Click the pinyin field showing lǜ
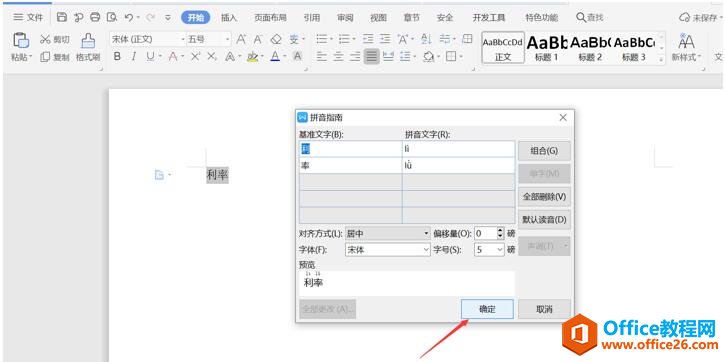Viewport: 725px width, 362px height. click(458, 165)
